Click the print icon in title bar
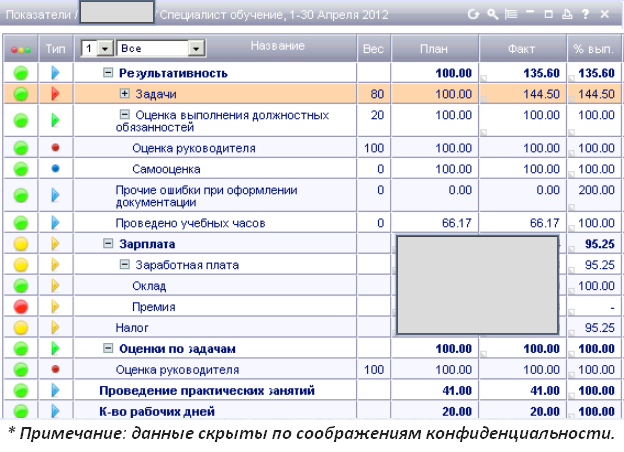 tap(567, 14)
